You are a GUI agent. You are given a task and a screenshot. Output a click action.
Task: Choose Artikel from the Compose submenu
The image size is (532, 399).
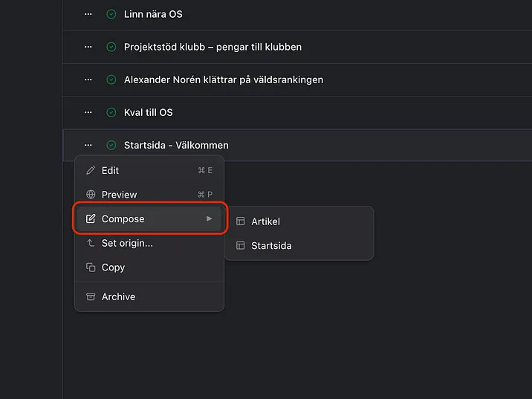265,221
